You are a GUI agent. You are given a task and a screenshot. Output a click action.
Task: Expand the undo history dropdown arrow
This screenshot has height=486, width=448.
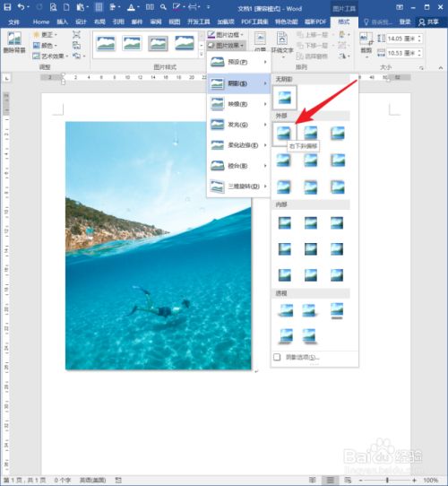click(x=28, y=7)
